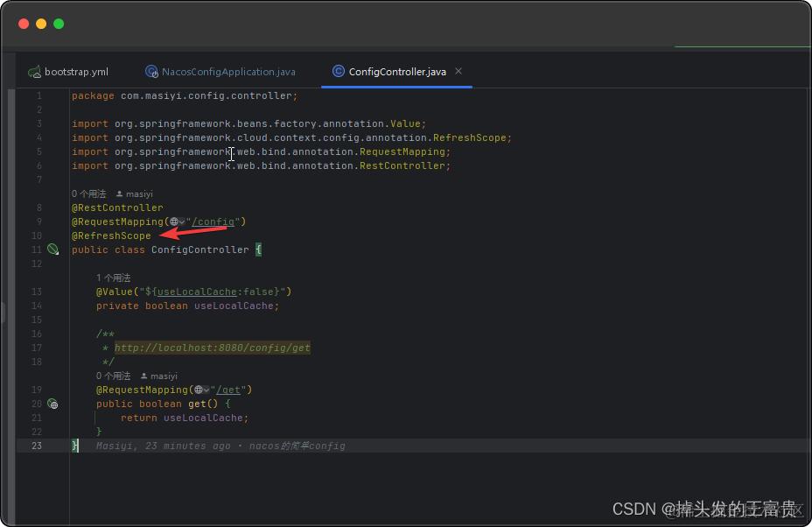Click the RefreshScope import statement
The width and height of the screenshot is (812, 527).
[x=291, y=137]
